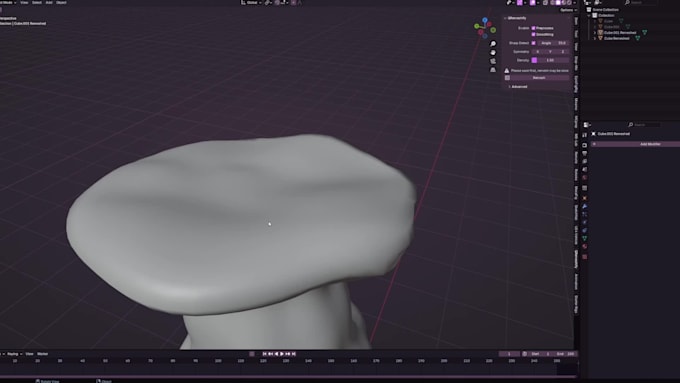The height and width of the screenshot is (383, 680).
Task: Expand the Advanced section
Action: click(519, 87)
